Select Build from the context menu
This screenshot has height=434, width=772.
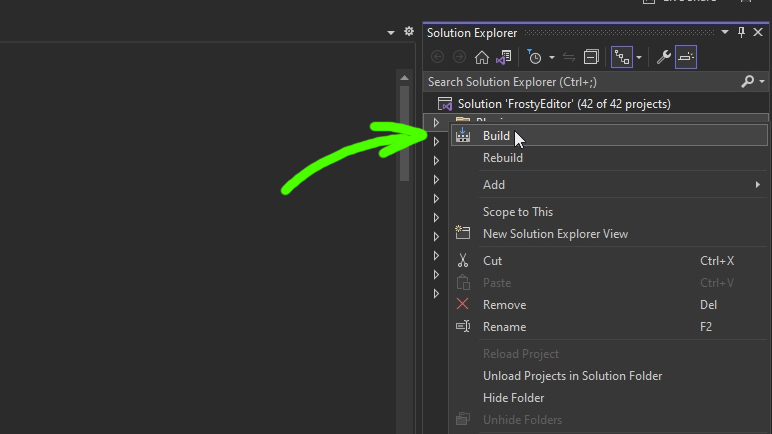(x=496, y=136)
